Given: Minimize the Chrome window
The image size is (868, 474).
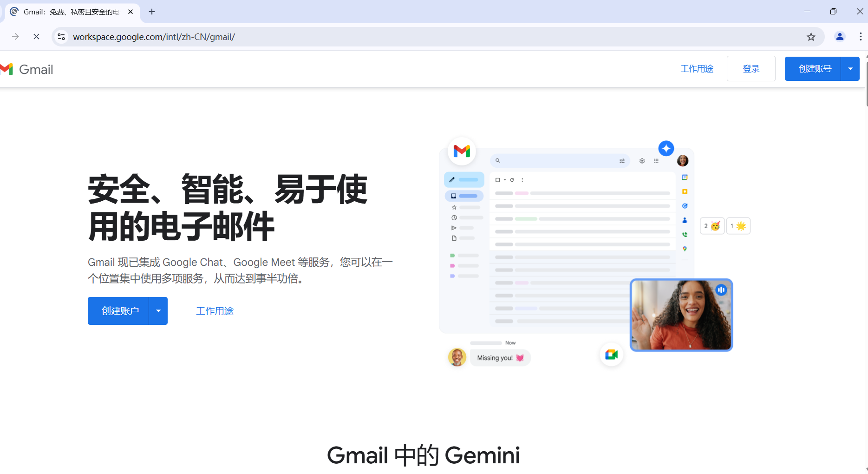Looking at the screenshot, I should tap(807, 12).
